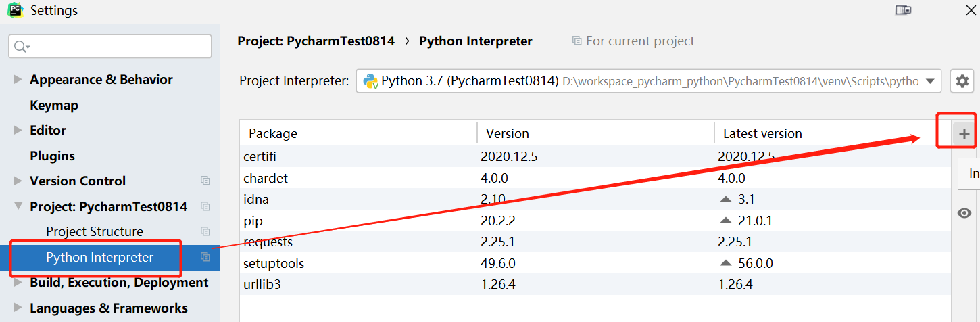
Task: Expand Languages & Frameworks section
Action: click(18, 308)
